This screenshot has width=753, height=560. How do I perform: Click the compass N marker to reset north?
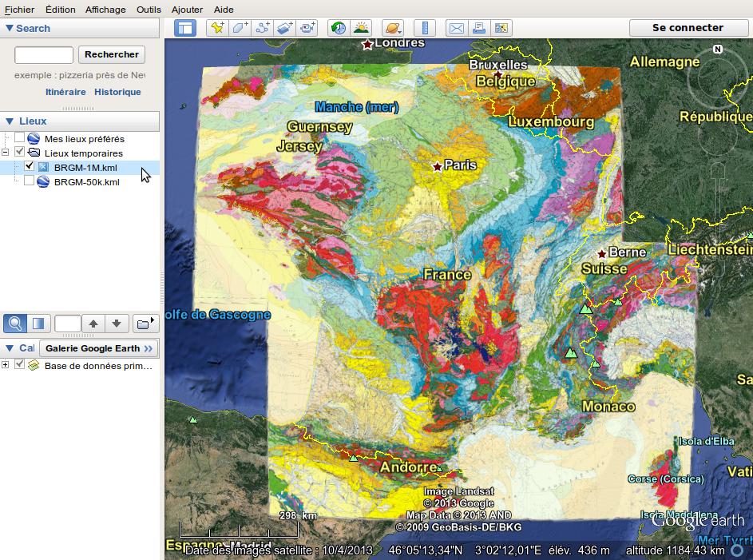coord(717,49)
